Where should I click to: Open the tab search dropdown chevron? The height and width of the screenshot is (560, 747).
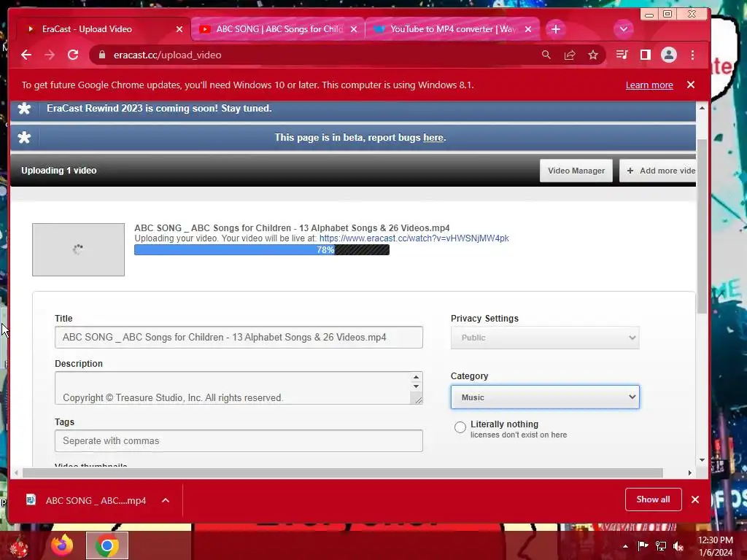[x=623, y=29]
